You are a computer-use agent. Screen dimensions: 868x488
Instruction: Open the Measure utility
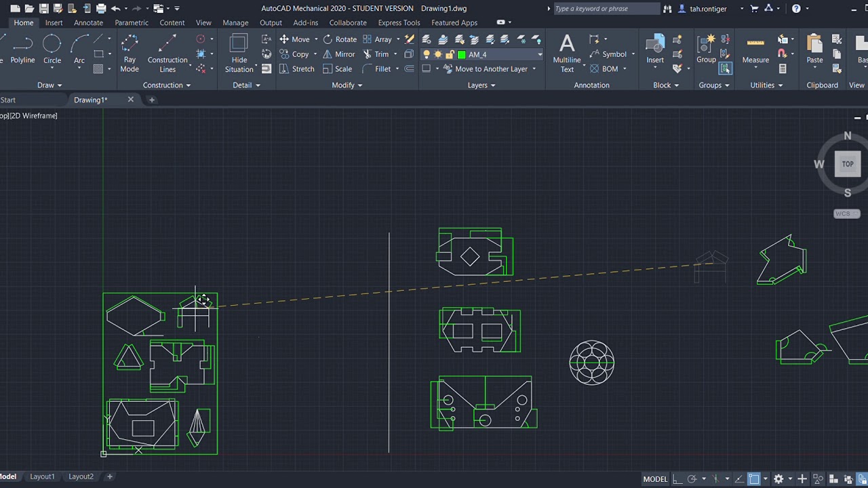pos(755,50)
